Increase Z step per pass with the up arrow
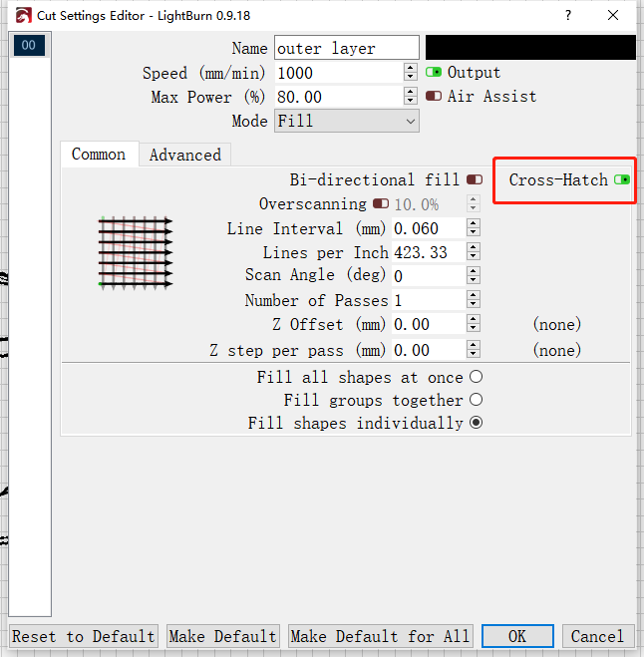Viewport: 644px width, 657px height. point(474,345)
